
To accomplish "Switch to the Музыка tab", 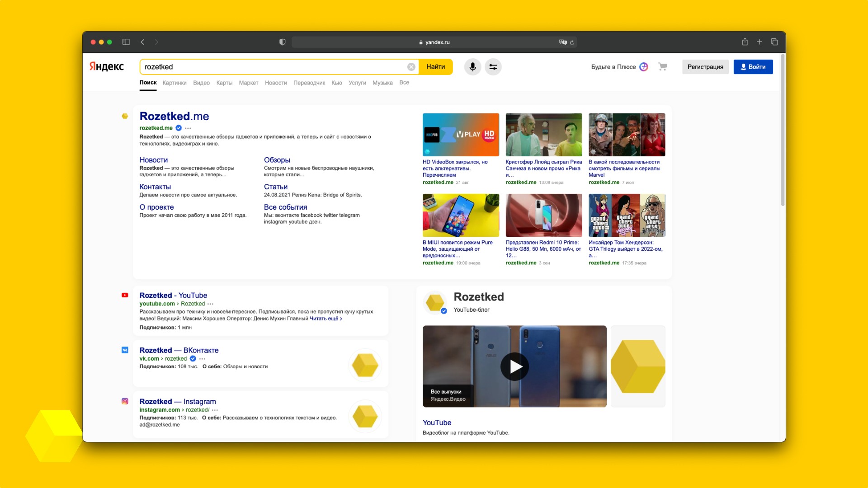I will coord(382,83).
